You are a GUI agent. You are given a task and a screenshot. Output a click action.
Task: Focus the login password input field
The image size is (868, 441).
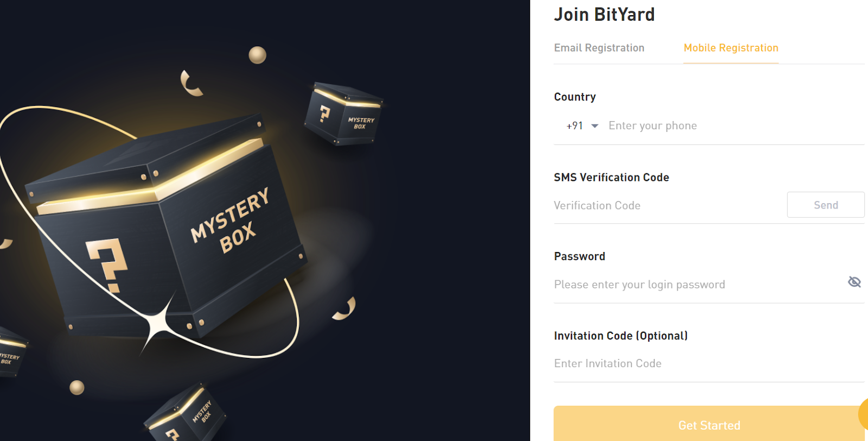pyautogui.click(x=697, y=285)
